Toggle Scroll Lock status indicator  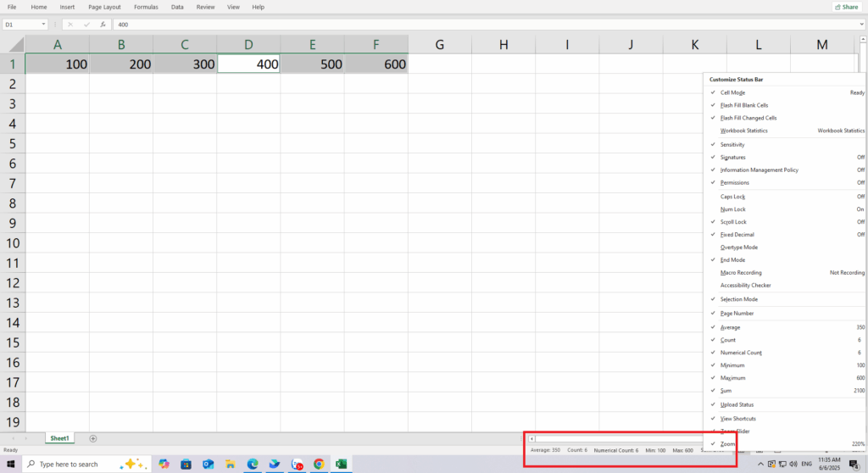tap(787, 222)
